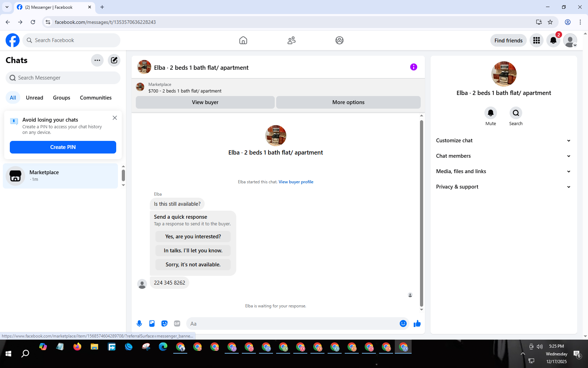Select the Communities chats filter
The image size is (588, 368).
[x=96, y=98]
